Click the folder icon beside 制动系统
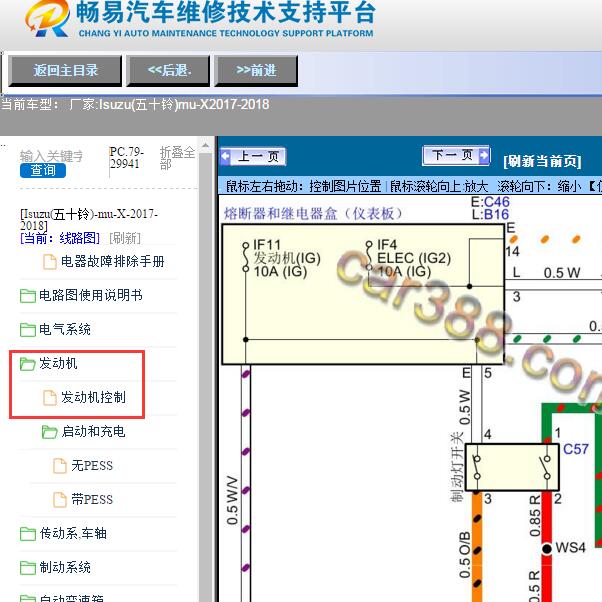Viewport: 602px width, 602px height. (x=28, y=568)
